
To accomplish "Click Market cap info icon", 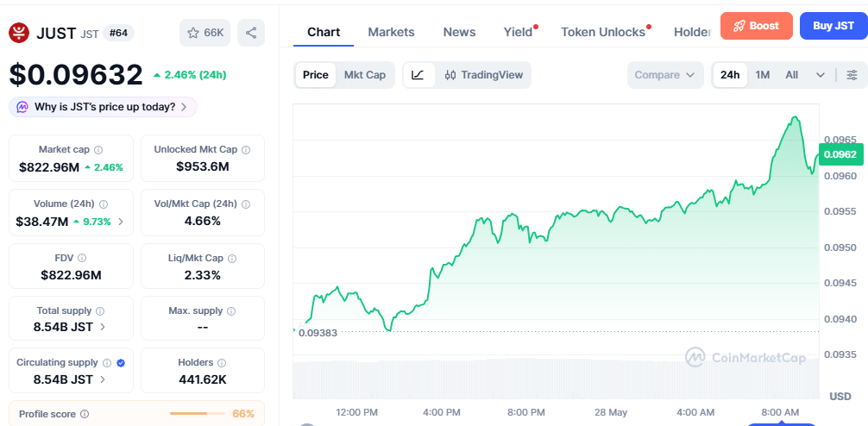I will (98, 150).
